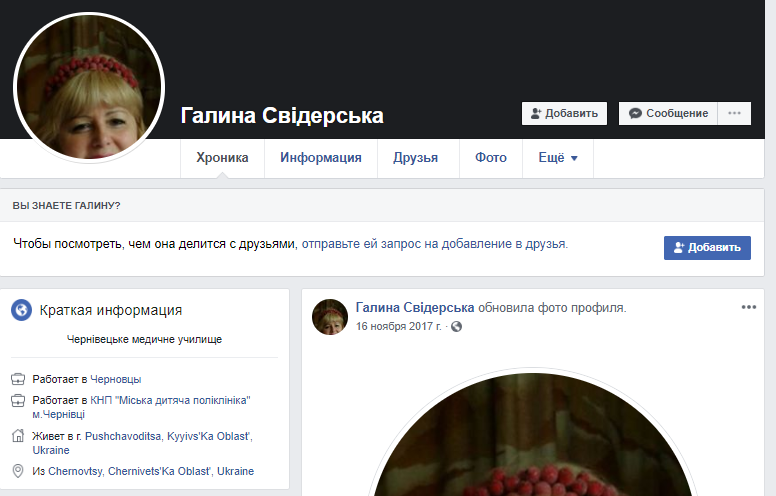Open the Черновцы workplace link
The height and width of the screenshot is (496, 776).
pyautogui.click(x=116, y=380)
